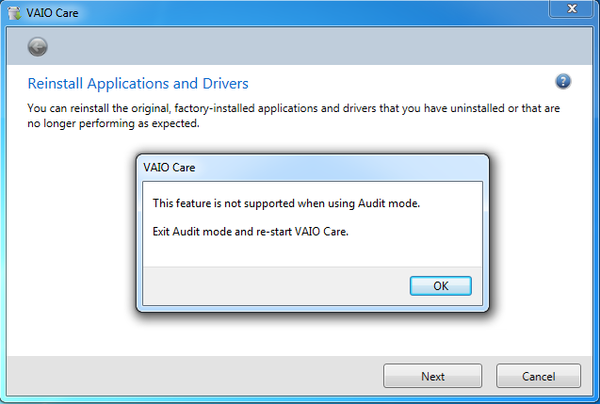Screen dimensions: 600x404
Task: Click the VAIO Care app icon in the title bar
Action: (15, 14)
